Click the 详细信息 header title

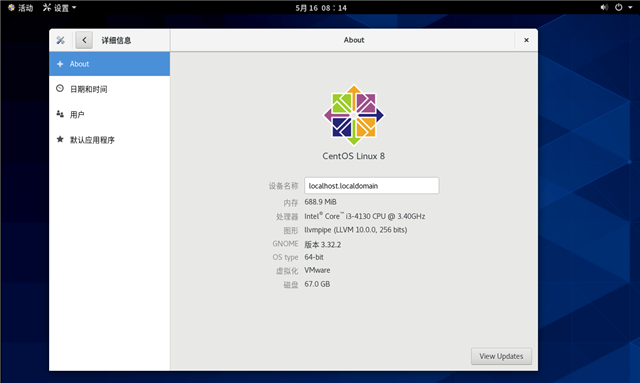pos(116,40)
